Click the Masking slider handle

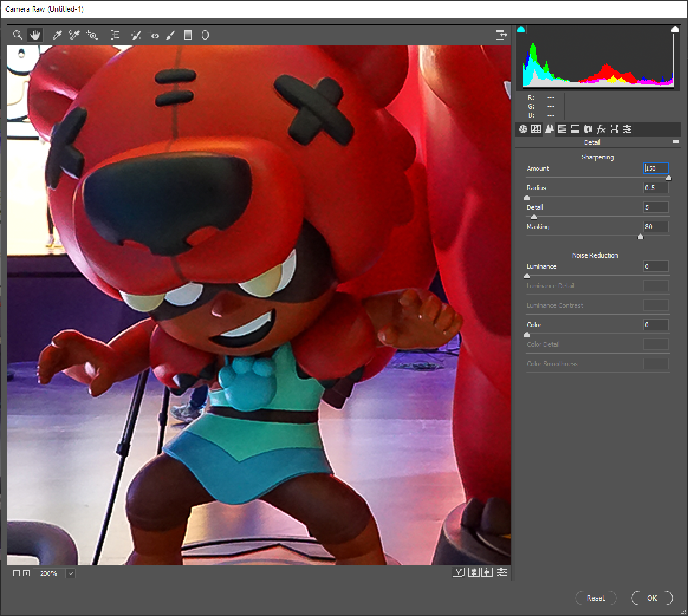640,236
